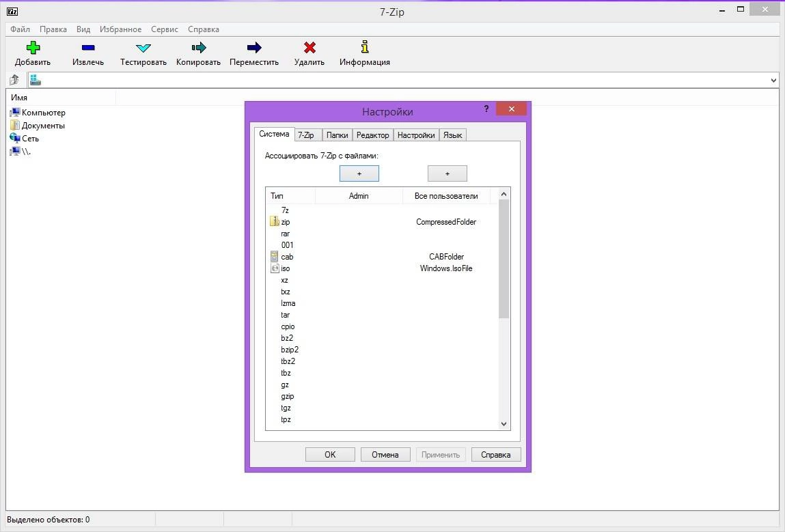The image size is (785, 532).
Task: Confirm settings with the OK button
Action: [330, 454]
